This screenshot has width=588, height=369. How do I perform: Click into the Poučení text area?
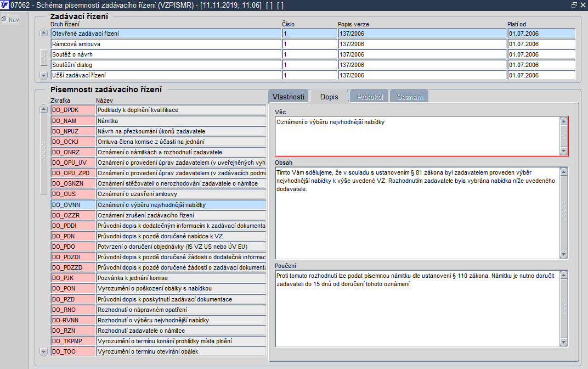[x=417, y=309]
